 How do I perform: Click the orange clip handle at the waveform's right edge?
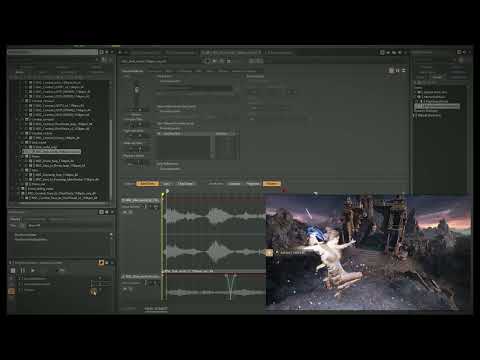[269, 253]
